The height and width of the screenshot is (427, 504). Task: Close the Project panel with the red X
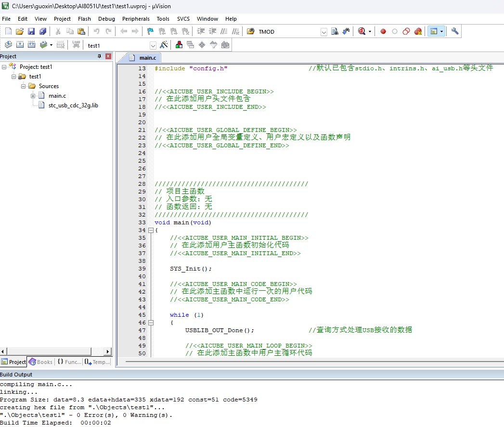click(x=108, y=56)
